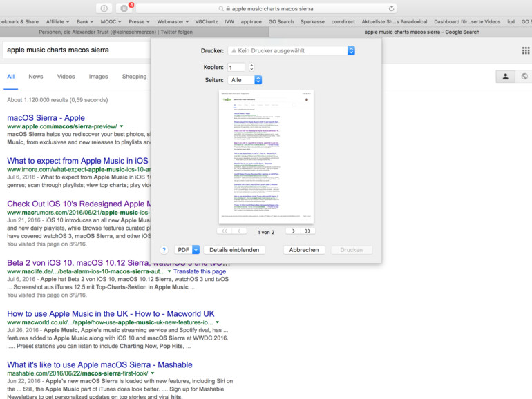Image resolution: width=532 pixels, height=399 pixels.
Task: Adjust the Kopien copies stepper
Action: coord(251,67)
